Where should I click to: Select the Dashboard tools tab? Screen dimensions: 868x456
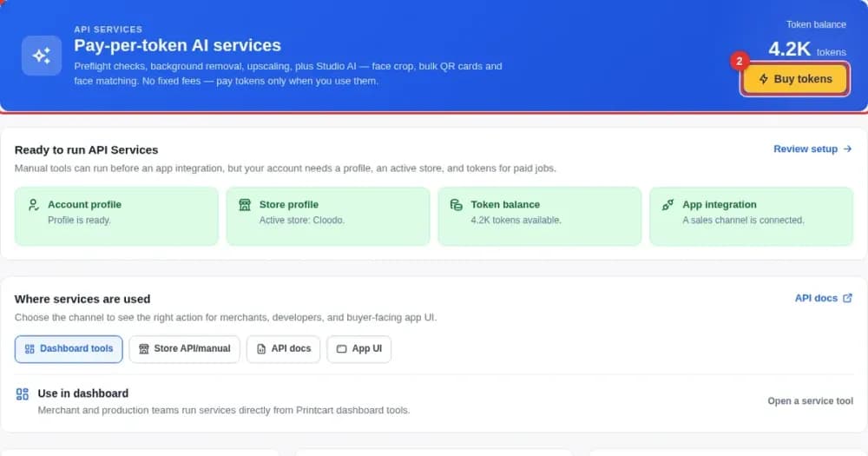(69, 349)
